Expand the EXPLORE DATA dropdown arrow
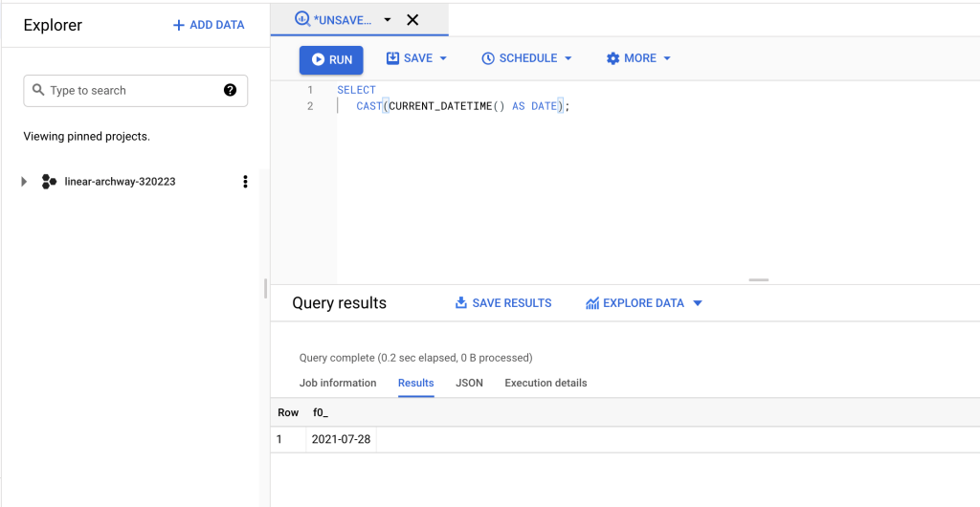 [x=698, y=303]
